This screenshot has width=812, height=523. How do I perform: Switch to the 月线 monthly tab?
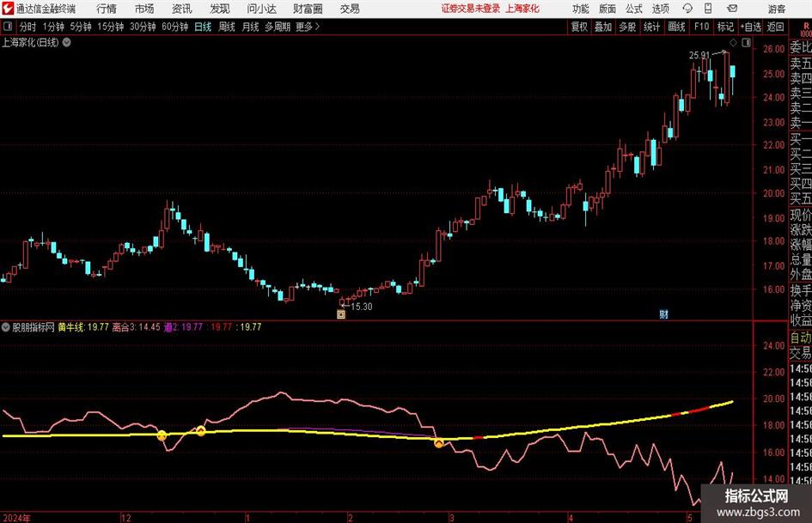[x=251, y=27]
